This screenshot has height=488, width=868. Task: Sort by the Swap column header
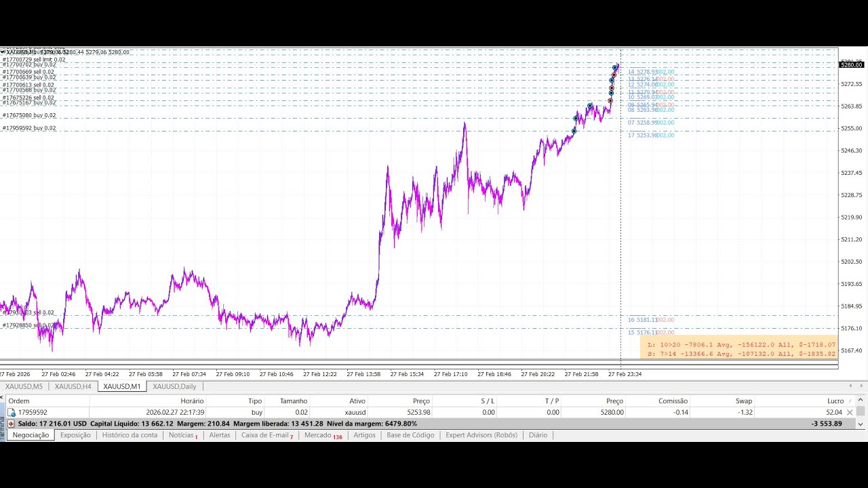pyautogui.click(x=744, y=401)
